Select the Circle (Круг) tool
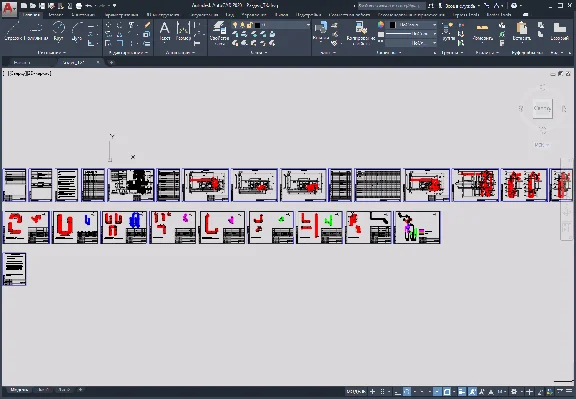This screenshot has width=576, height=399. [x=58, y=30]
